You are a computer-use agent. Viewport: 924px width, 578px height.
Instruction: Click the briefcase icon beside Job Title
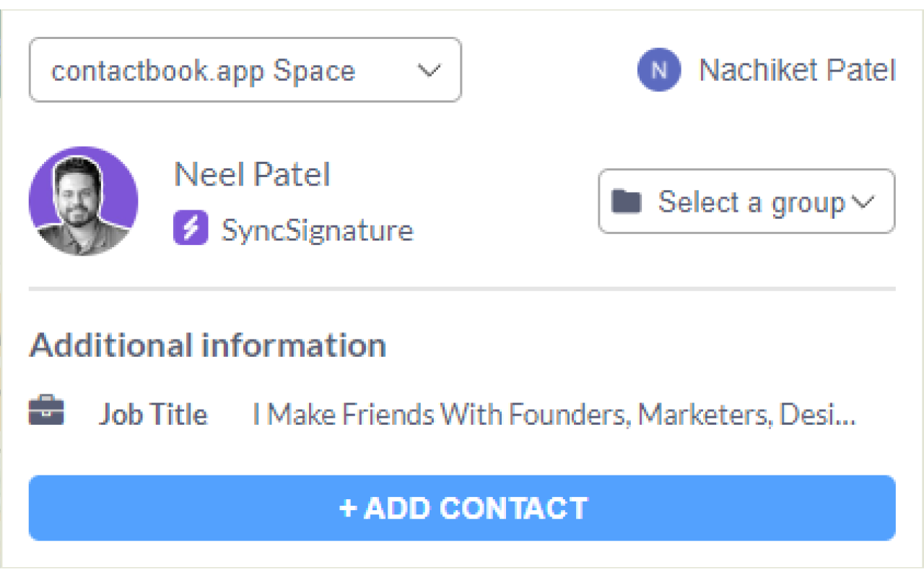[46, 412]
